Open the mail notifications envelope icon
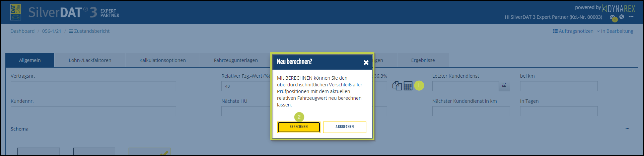The width and height of the screenshot is (644, 156). [612, 17]
